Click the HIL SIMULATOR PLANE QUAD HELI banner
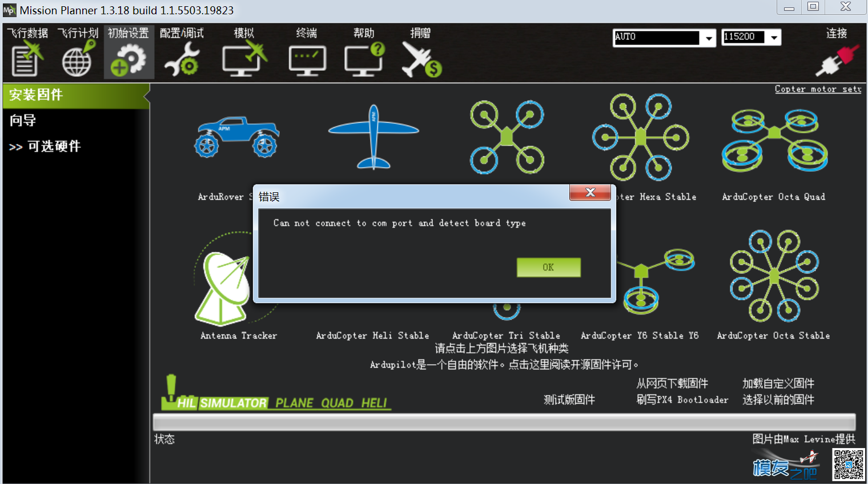The height and width of the screenshot is (484, 868). coord(276,393)
